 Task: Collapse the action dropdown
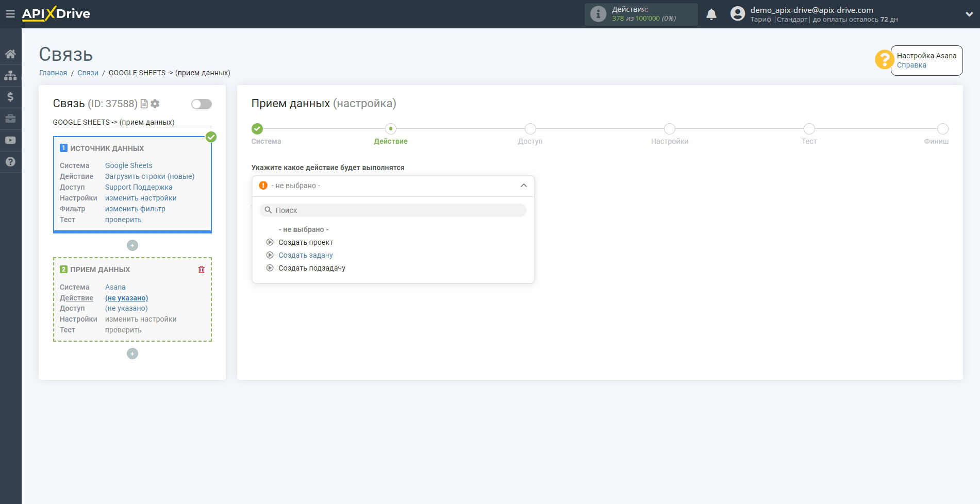(x=524, y=186)
